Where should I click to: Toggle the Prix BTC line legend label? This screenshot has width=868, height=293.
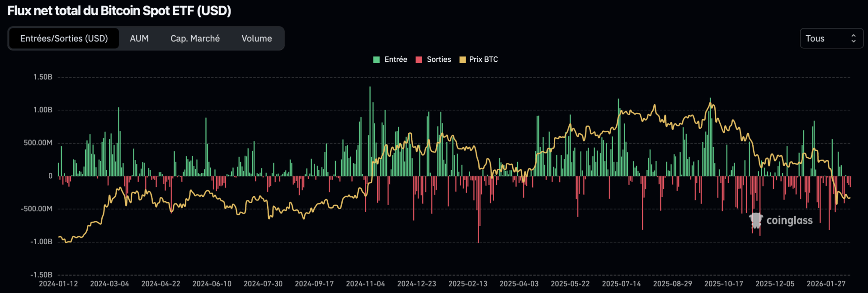point(483,60)
